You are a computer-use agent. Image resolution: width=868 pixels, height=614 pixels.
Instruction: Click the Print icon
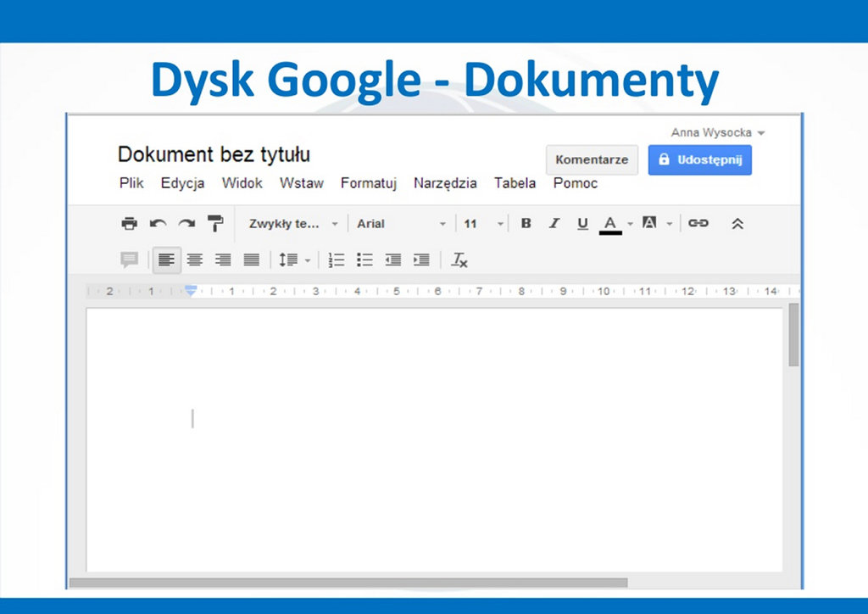pyautogui.click(x=129, y=224)
